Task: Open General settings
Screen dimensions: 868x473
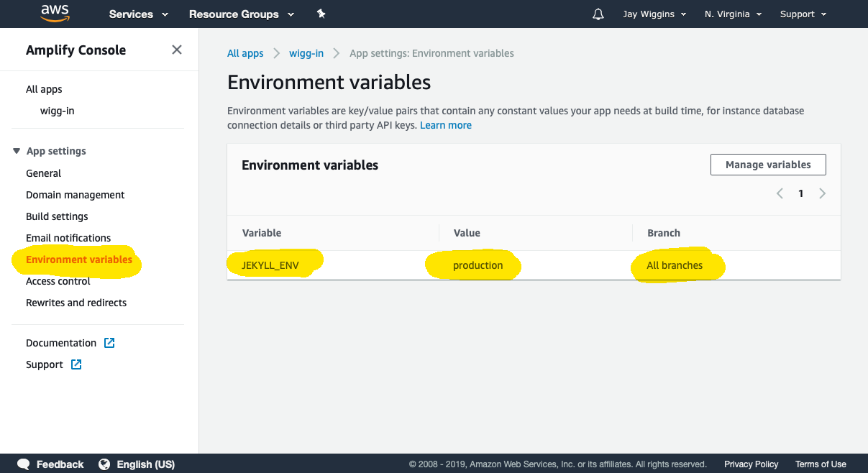Action: tap(43, 173)
